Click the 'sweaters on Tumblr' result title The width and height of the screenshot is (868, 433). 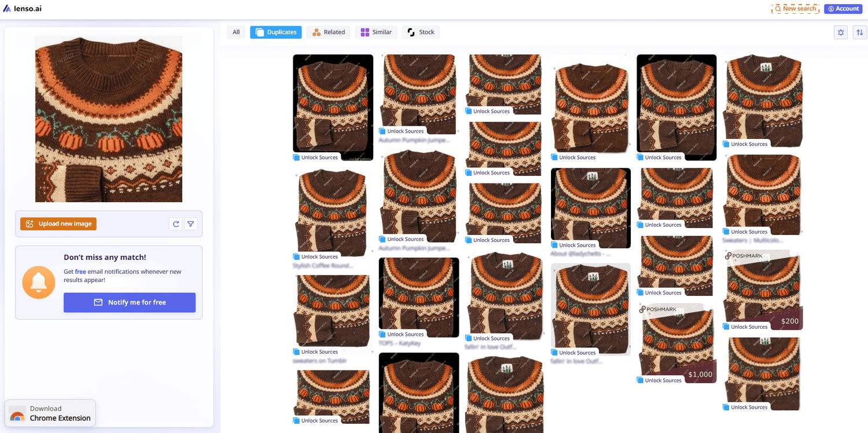pyautogui.click(x=320, y=361)
